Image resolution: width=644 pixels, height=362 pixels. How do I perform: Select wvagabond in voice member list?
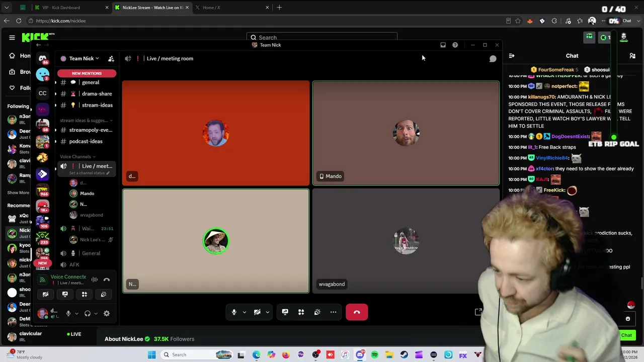92,215
